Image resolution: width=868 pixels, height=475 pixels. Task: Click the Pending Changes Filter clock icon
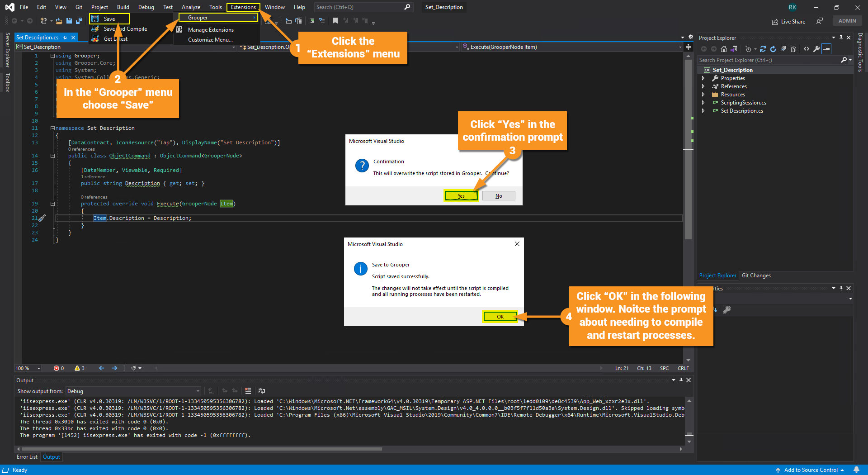749,49
